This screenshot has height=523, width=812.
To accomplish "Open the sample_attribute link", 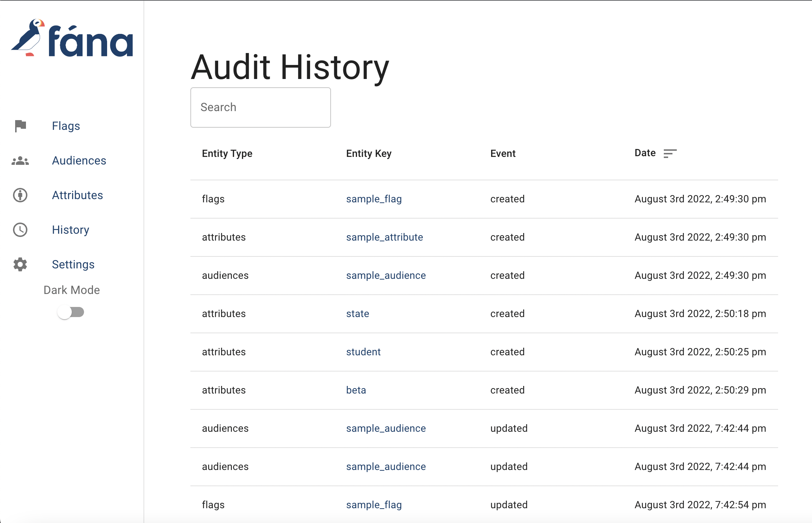I will coord(385,237).
